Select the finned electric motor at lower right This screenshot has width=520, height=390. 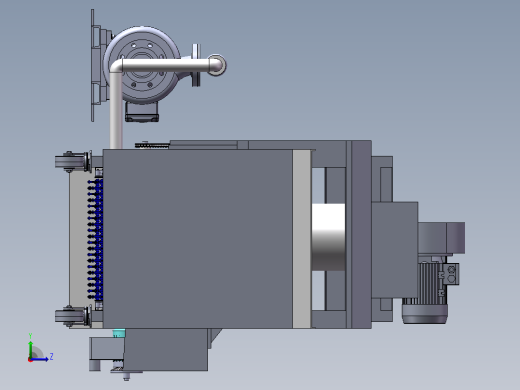[425, 290]
